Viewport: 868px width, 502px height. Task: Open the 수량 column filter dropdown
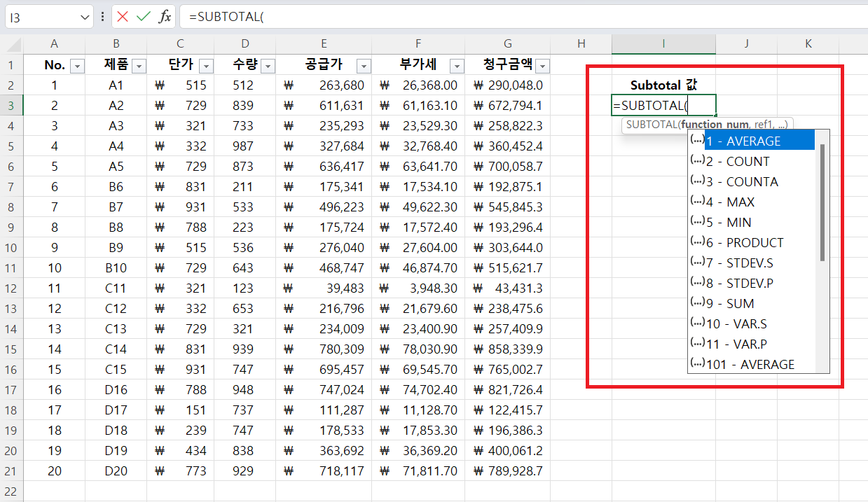coord(268,66)
